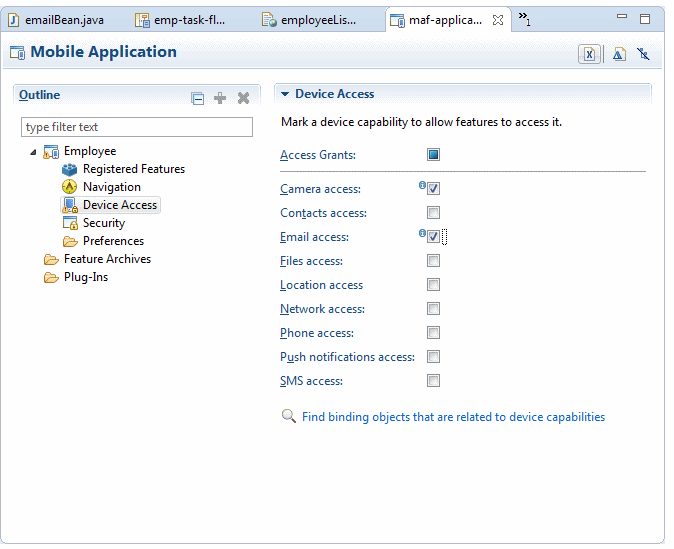Click the Location access label

click(x=321, y=285)
